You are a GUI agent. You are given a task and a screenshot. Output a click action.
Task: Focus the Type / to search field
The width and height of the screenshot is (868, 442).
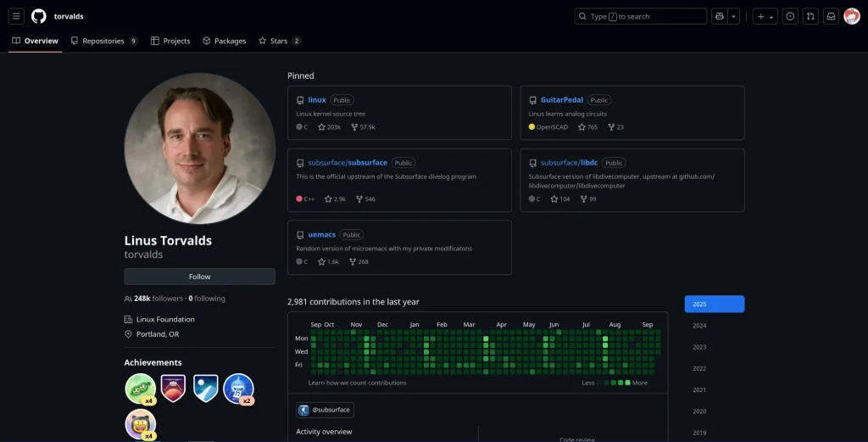tap(641, 17)
